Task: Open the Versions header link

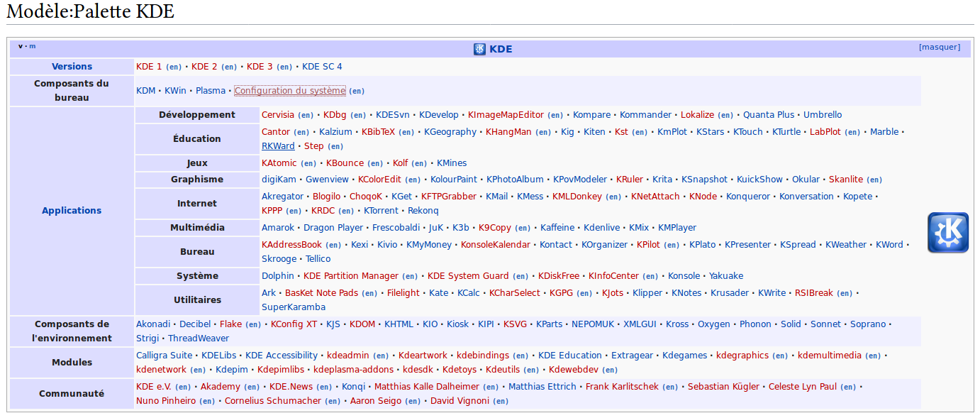Action: coord(72,67)
